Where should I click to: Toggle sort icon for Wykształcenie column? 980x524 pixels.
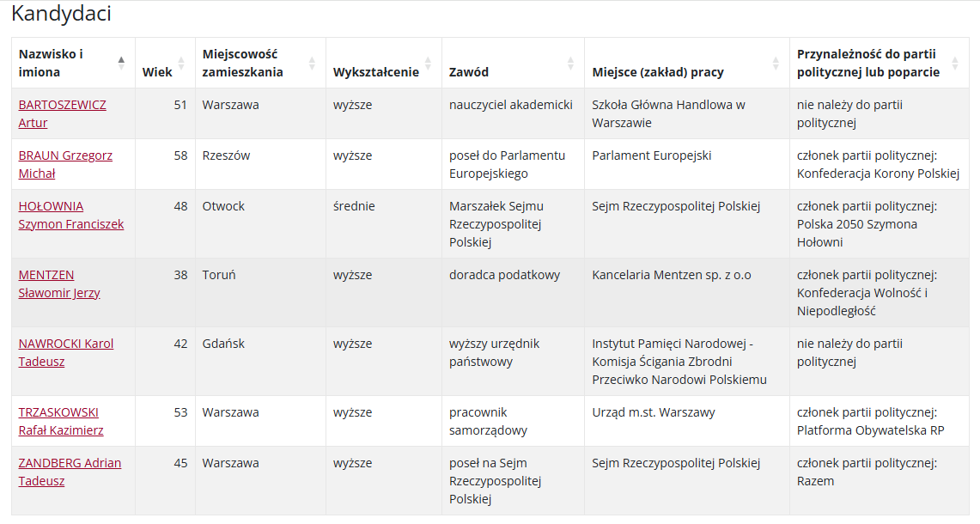coord(428,63)
